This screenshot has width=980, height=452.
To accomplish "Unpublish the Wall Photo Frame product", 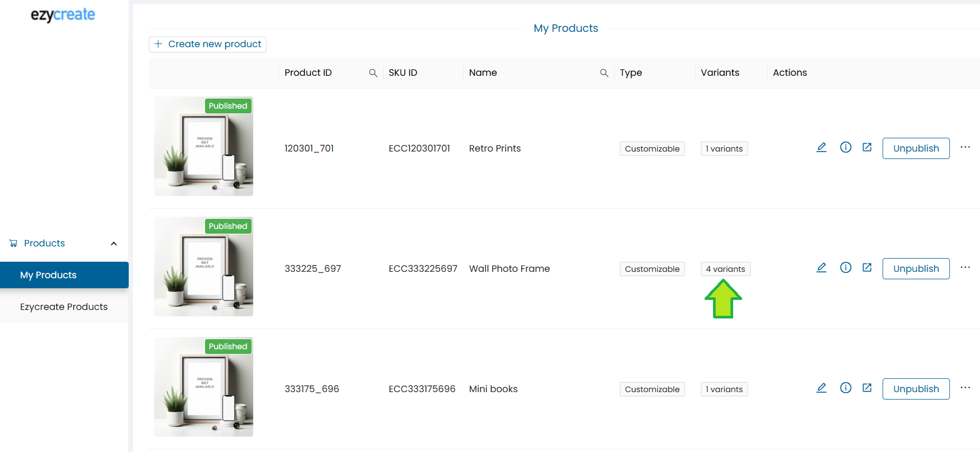I will [x=915, y=269].
